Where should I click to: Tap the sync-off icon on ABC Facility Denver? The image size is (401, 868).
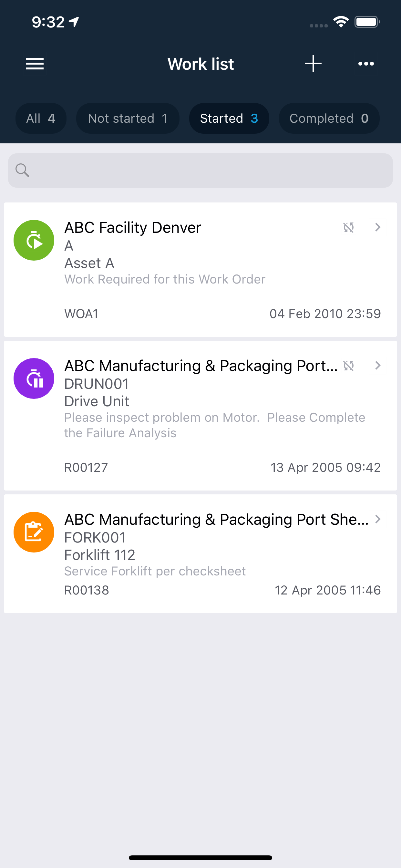tap(348, 227)
